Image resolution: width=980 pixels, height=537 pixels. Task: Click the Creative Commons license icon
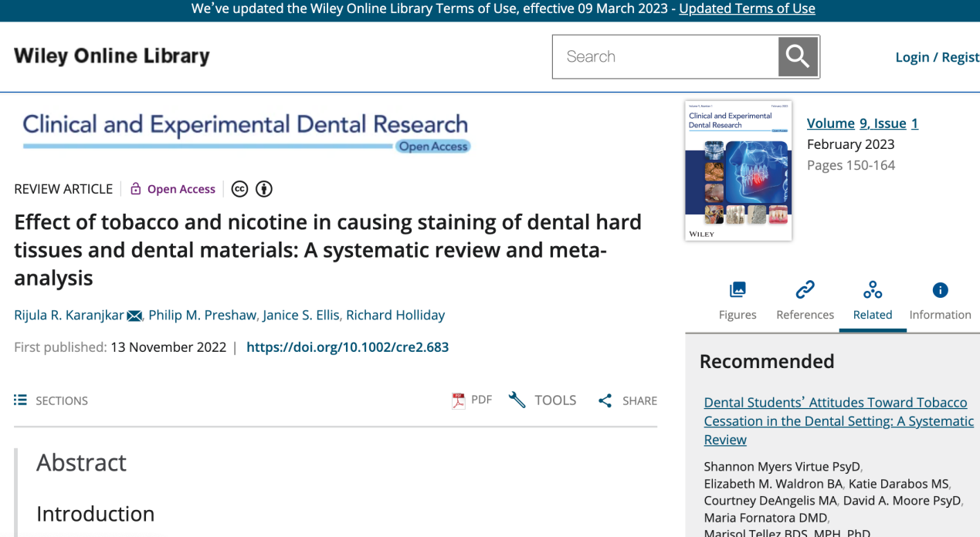(x=240, y=189)
